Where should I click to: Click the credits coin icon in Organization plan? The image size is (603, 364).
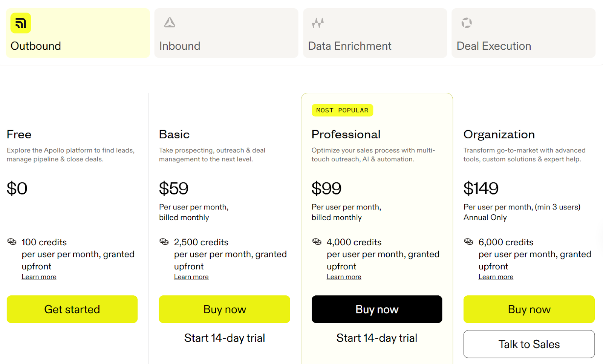click(x=468, y=242)
